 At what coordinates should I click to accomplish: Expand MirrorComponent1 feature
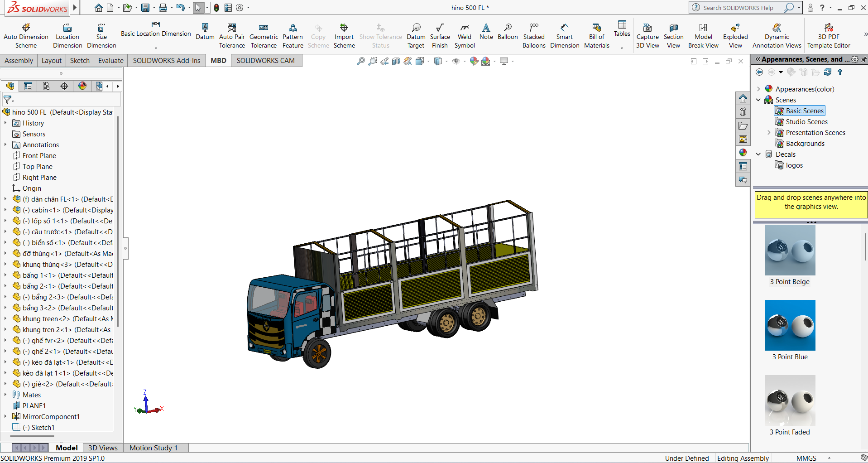point(5,417)
